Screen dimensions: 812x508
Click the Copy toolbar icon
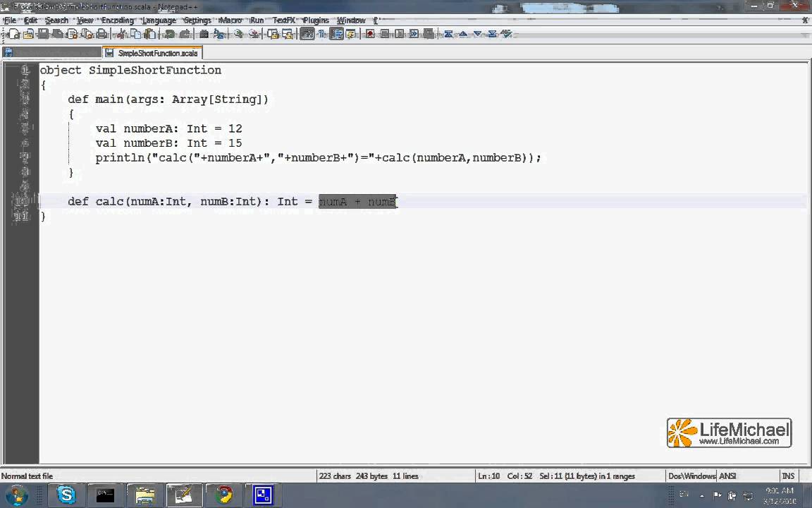tap(135, 34)
